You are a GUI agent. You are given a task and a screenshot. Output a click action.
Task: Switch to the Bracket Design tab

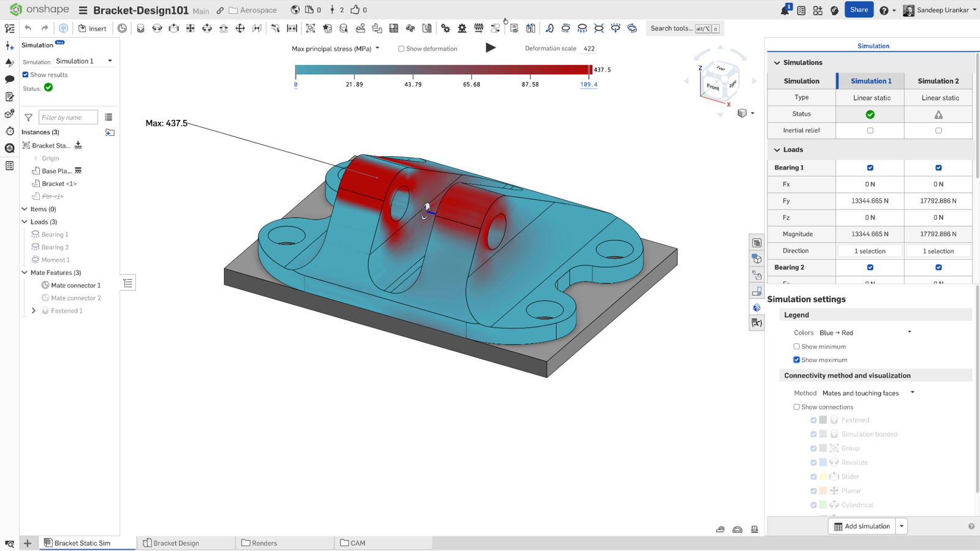[176, 542]
